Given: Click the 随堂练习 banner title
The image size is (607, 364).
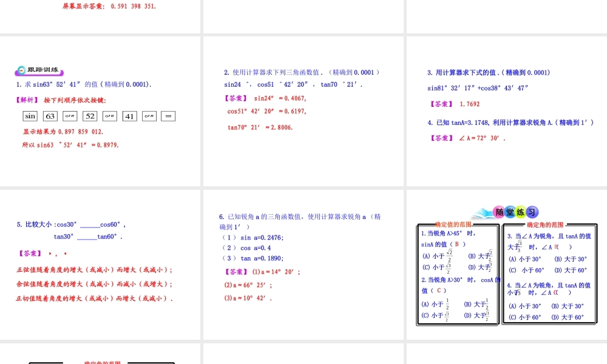Looking at the screenshot, I should click(515, 212).
